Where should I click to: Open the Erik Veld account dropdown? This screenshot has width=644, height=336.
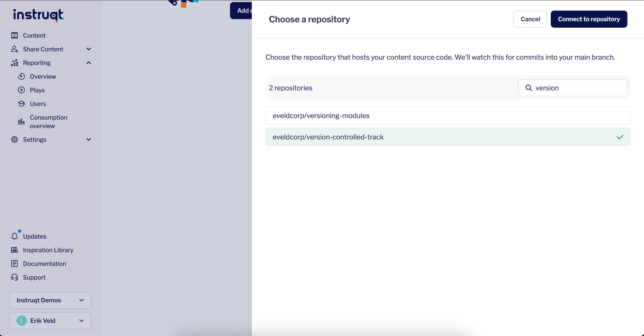tap(50, 321)
